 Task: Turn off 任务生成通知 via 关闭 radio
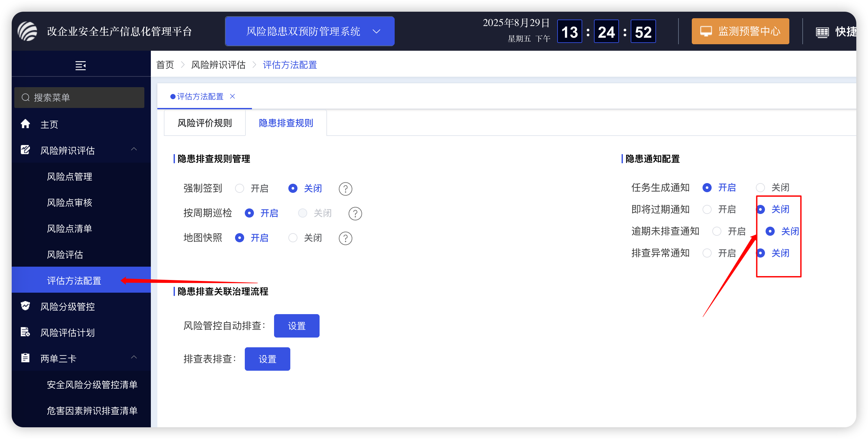[760, 187]
